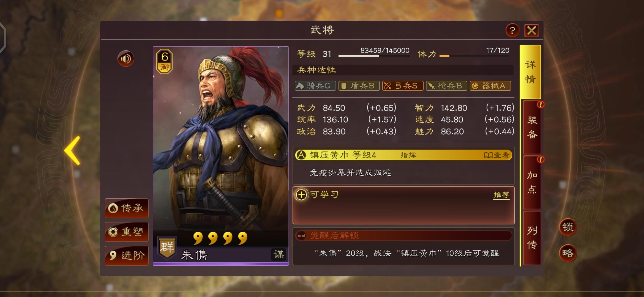Image resolution: width=644 pixels, height=297 pixels.
Task: Click the round 略 summary button
Action: (x=568, y=253)
